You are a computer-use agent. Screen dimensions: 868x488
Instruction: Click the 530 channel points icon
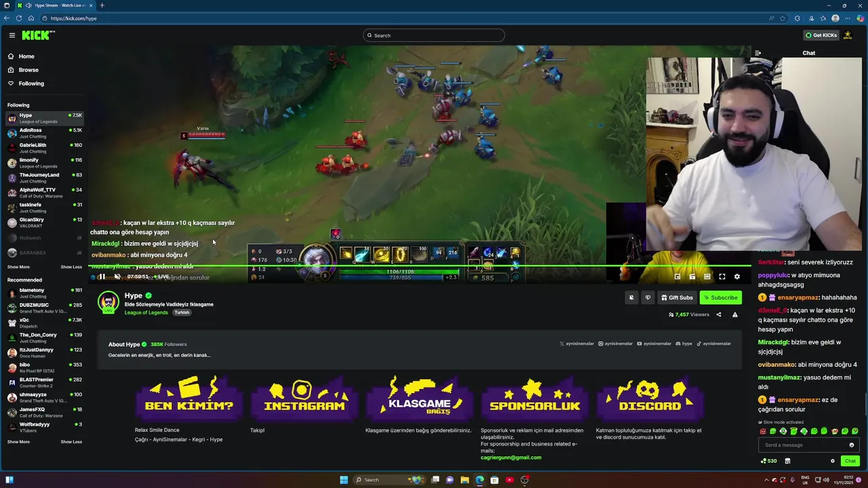[x=768, y=461]
